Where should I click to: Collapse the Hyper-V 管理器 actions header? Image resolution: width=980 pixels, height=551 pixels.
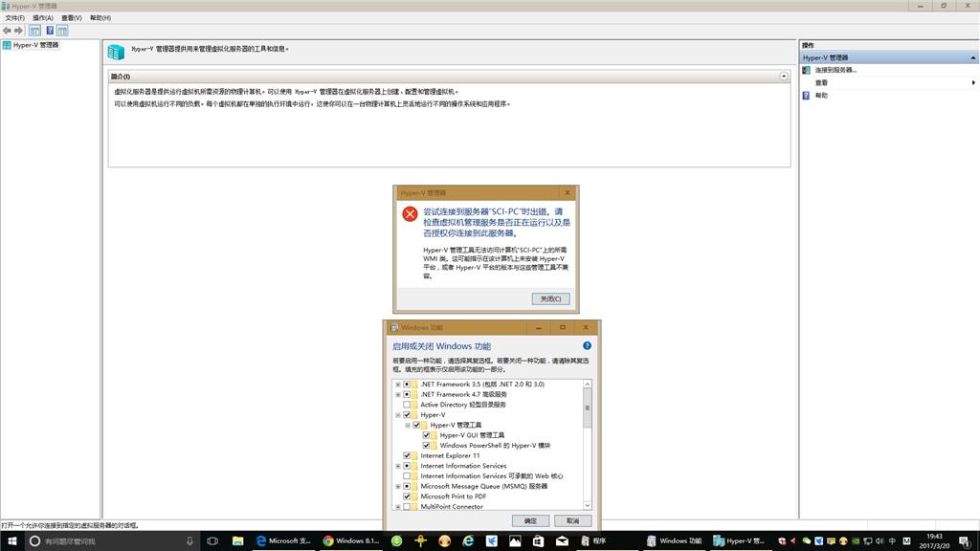tap(973, 57)
